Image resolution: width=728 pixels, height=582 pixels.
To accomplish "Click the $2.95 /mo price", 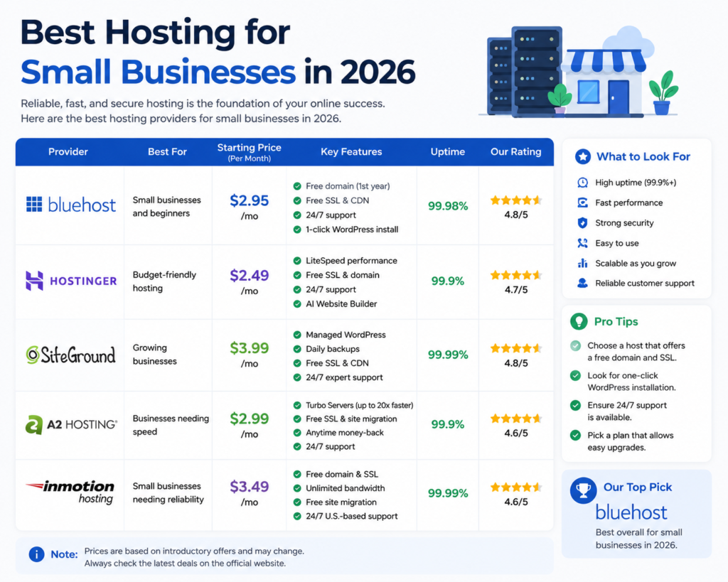I will (250, 207).
